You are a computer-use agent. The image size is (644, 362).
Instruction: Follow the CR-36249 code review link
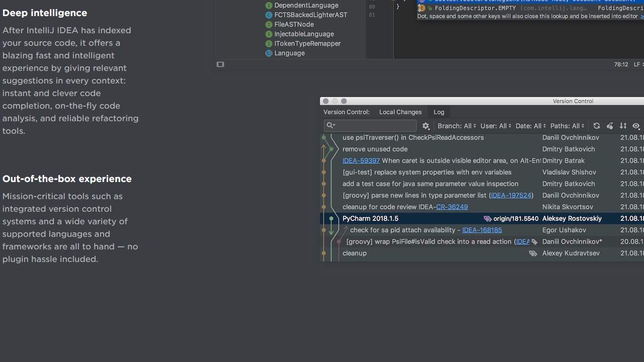[x=451, y=207]
